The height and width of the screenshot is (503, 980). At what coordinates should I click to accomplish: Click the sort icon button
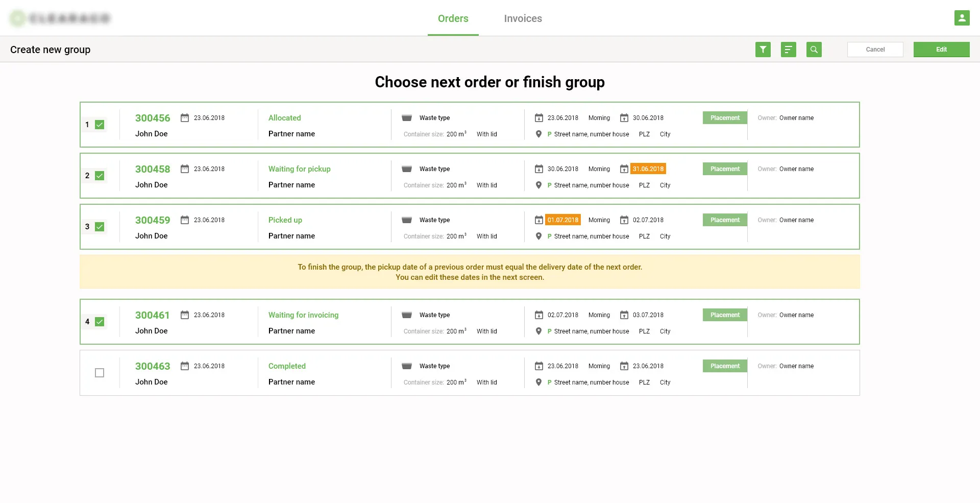pyautogui.click(x=788, y=50)
